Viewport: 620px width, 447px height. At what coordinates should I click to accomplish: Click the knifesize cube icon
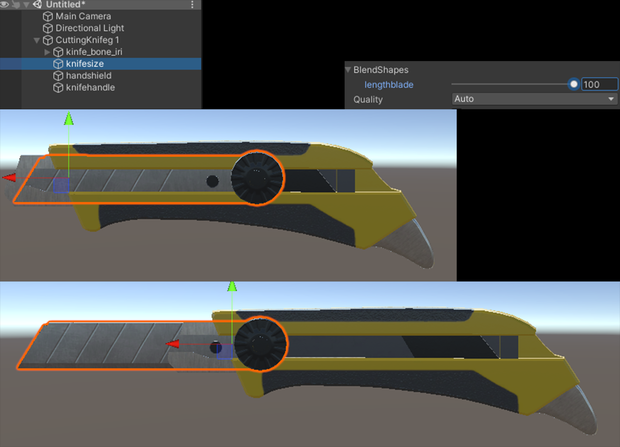pyautogui.click(x=58, y=64)
